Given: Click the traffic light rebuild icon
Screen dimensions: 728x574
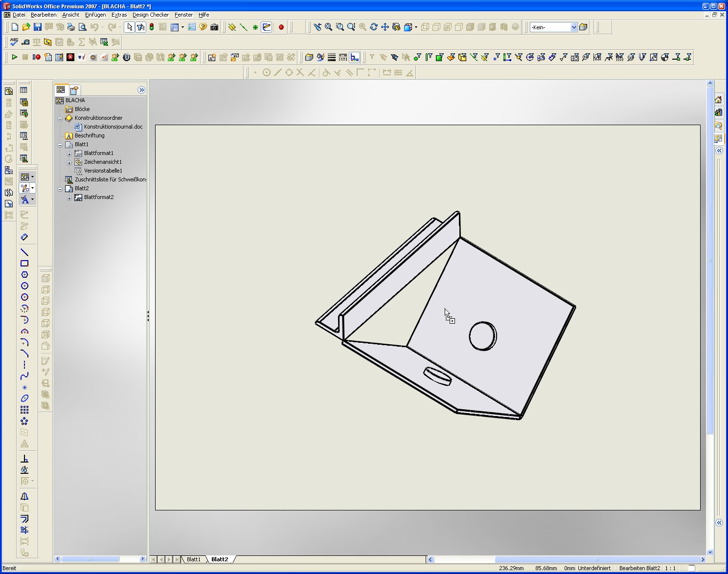Looking at the screenshot, I should tap(152, 27).
